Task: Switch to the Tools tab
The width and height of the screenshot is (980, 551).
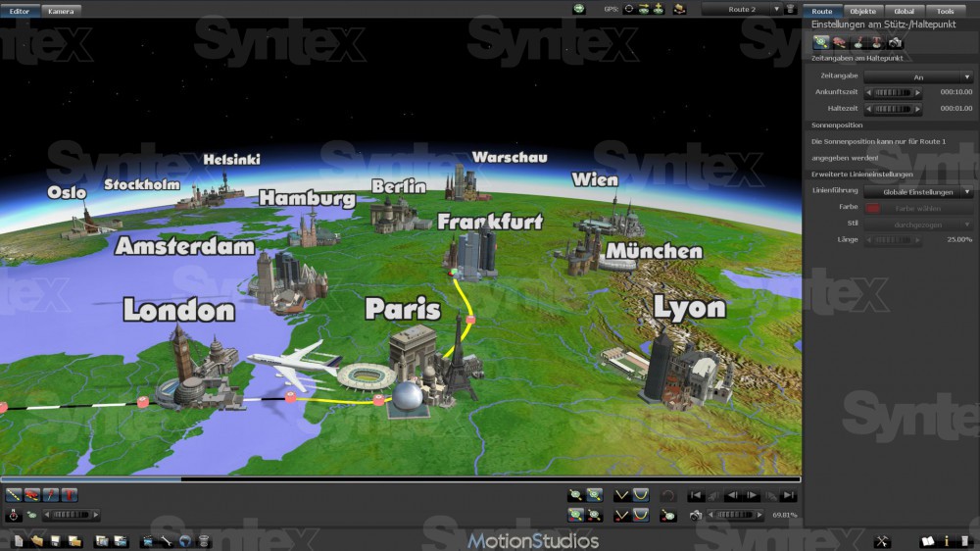Action: click(x=945, y=11)
